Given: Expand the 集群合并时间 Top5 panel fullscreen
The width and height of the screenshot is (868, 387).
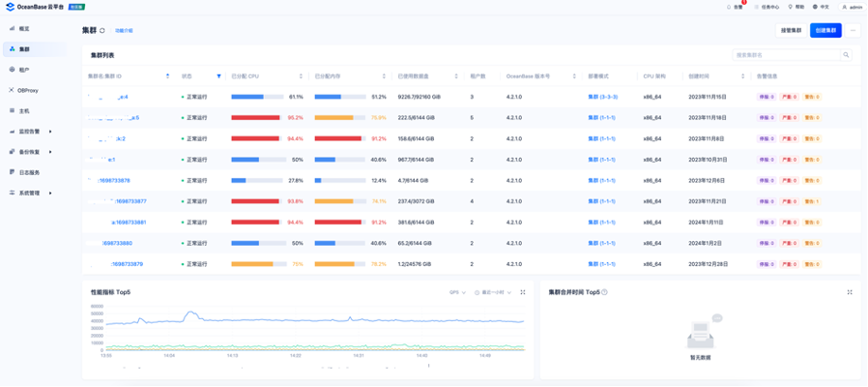Looking at the screenshot, I should 850,292.
